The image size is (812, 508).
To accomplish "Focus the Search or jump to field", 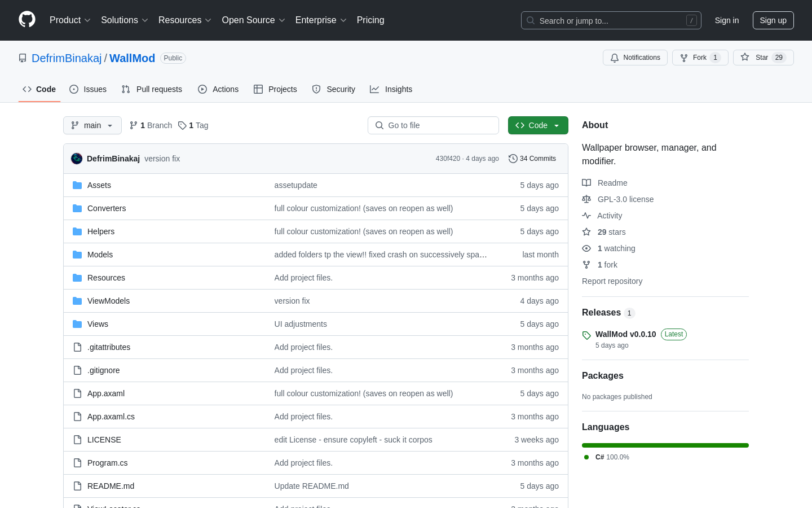I will tap(611, 20).
